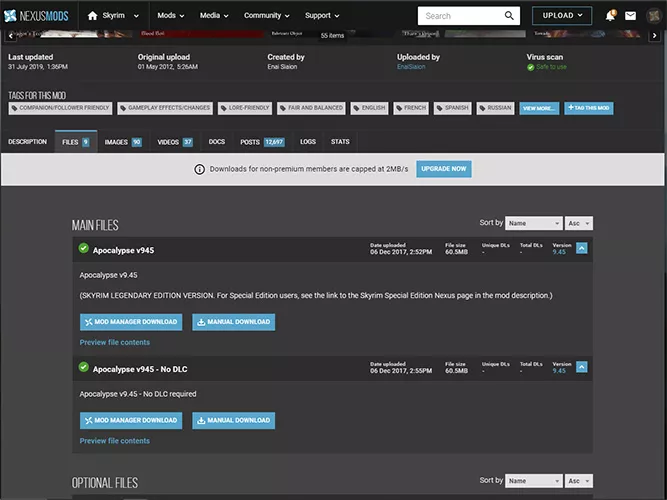Select the Lore-Friendly tag
The height and width of the screenshot is (500, 667).
(245, 108)
